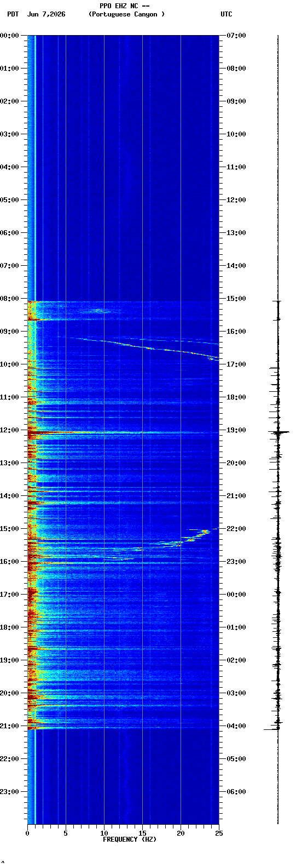The width and height of the screenshot is (302, 868).
Task: Click the '25' frequency axis tick
Action: 219,833
